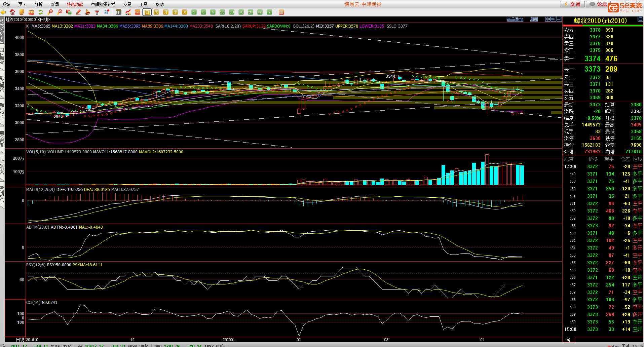Screen dimensions: 644x347
Task: Open the 帮助 menu
Action: [x=160, y=4]
